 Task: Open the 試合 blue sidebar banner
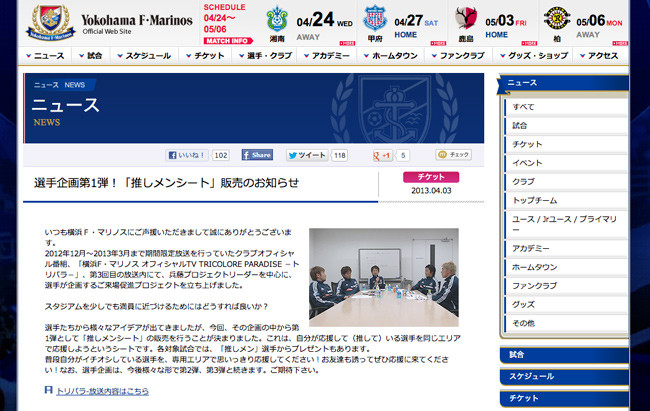564,355
